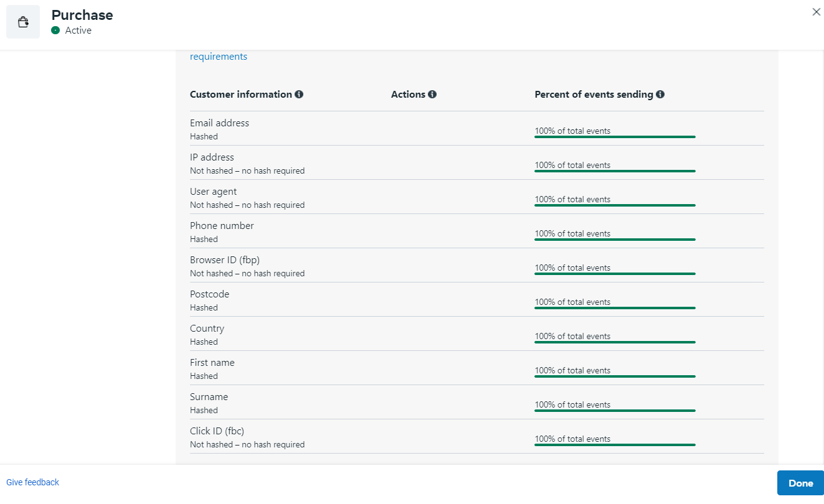Click the First name row label
Viewport: 824px width, 504px height.
pyautogui.click(x=212, y=363)
